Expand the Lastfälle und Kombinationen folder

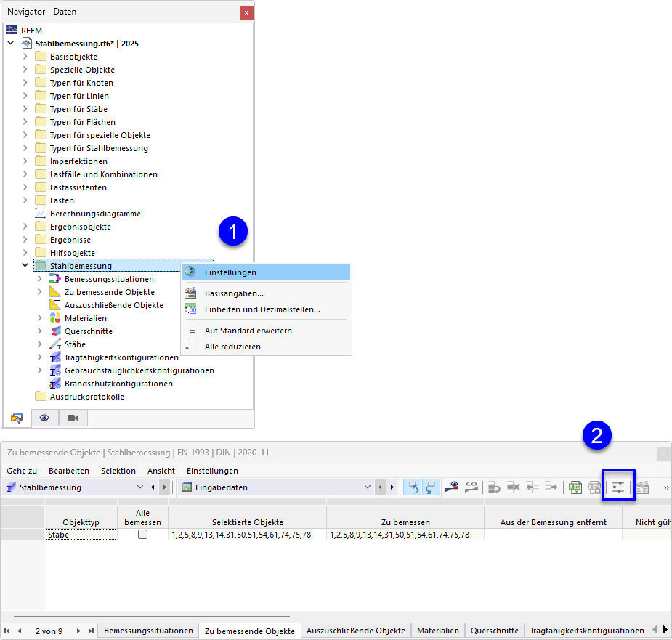[x=25, y=174]
